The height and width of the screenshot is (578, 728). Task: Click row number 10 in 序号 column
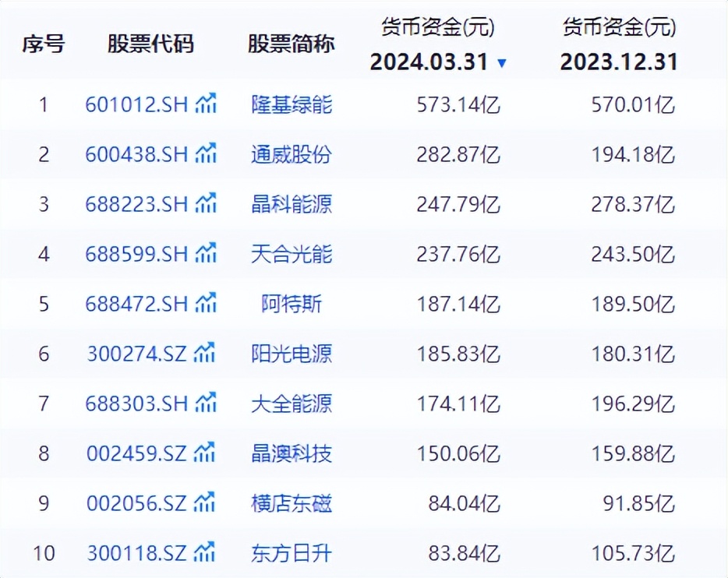(44, 553)
